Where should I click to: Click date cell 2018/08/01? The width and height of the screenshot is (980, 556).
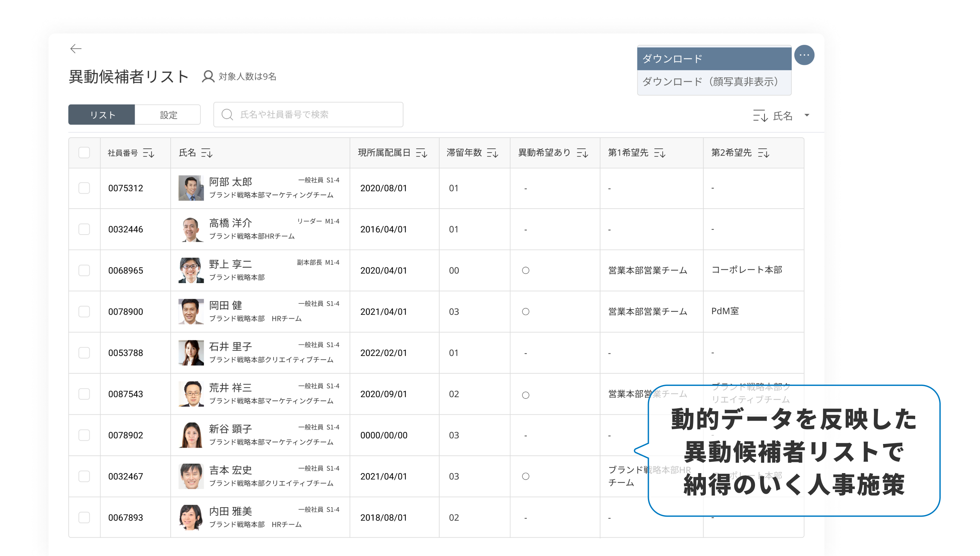pos(383,518)
